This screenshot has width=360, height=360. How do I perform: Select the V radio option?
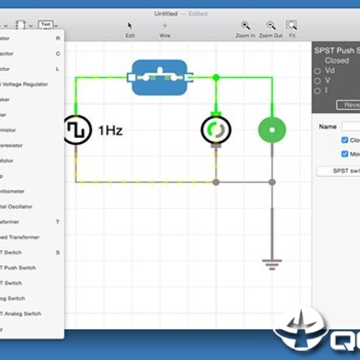[x=317, y=81]
